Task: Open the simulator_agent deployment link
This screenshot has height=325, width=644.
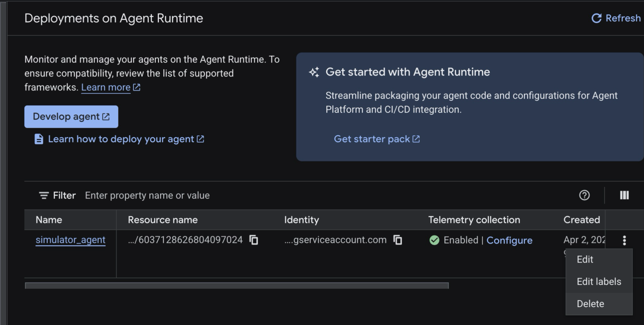Action: coord(70,240)
